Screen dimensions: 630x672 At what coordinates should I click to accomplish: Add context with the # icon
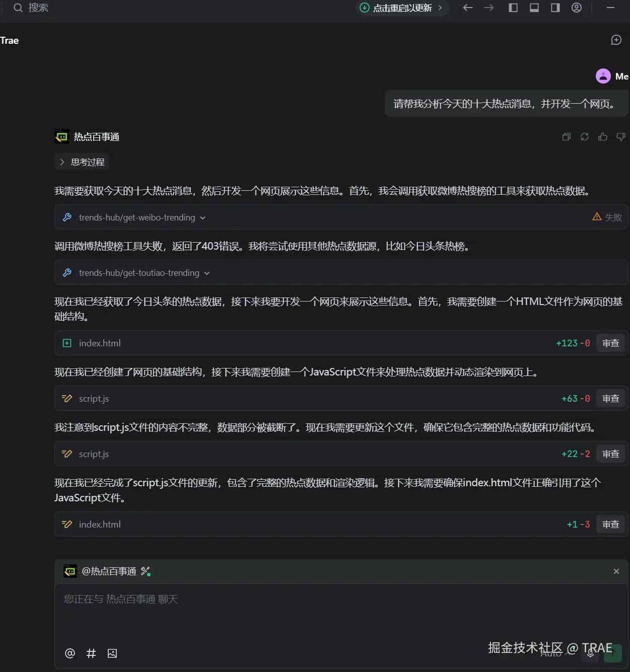click(x=91, y=653)
